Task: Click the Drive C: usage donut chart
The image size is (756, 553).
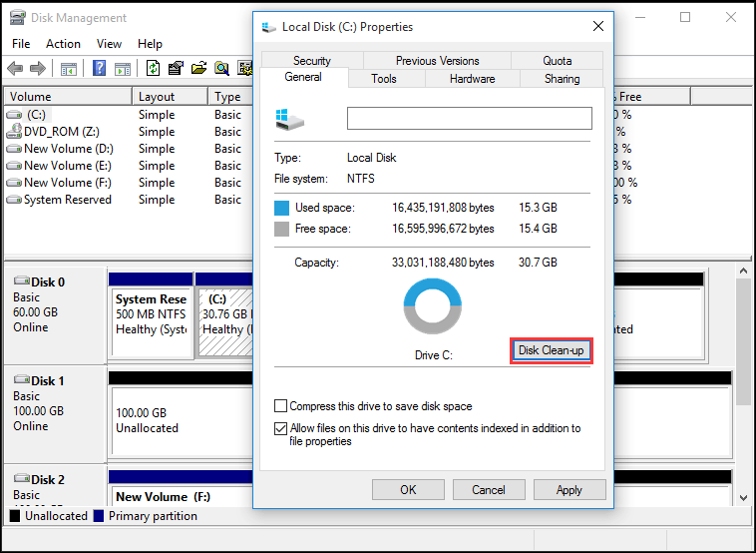Action: pyautogui.click(x=433, y=305)
